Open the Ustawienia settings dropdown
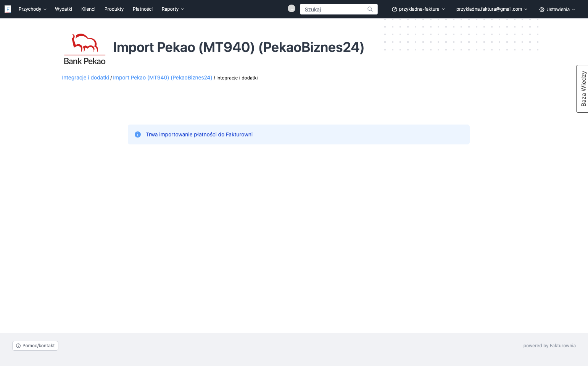This screenshot has width=588, height=366. click(x=557, y=10)
